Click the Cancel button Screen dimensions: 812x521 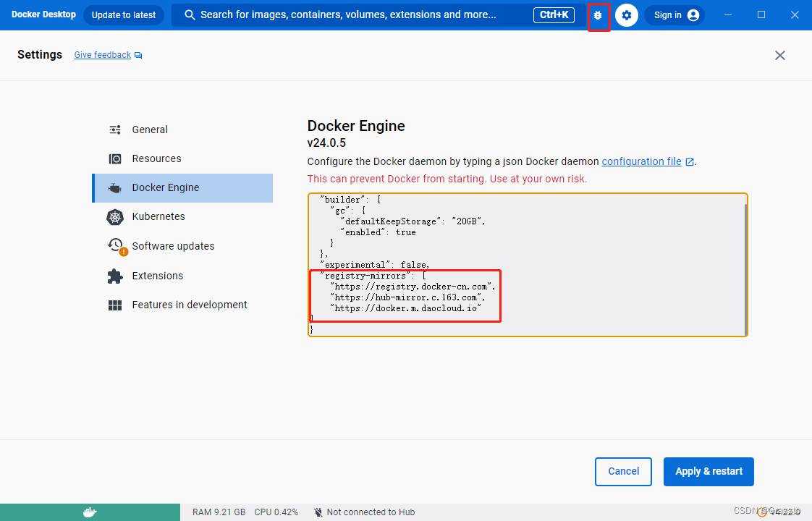pos(624,471)
